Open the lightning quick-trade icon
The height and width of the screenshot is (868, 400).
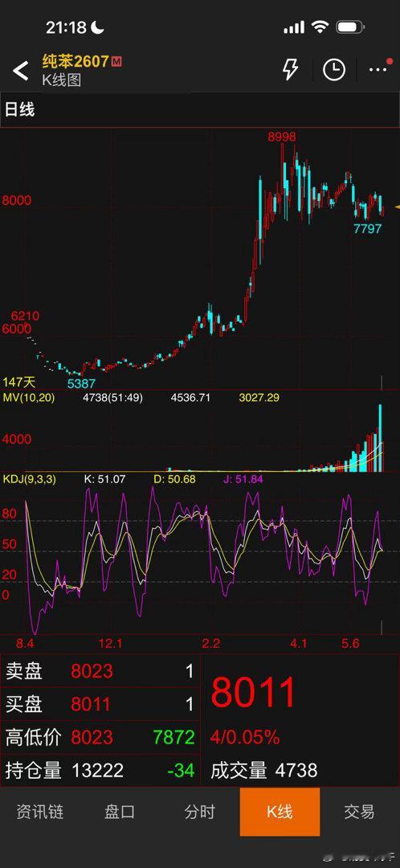(290, 70)
